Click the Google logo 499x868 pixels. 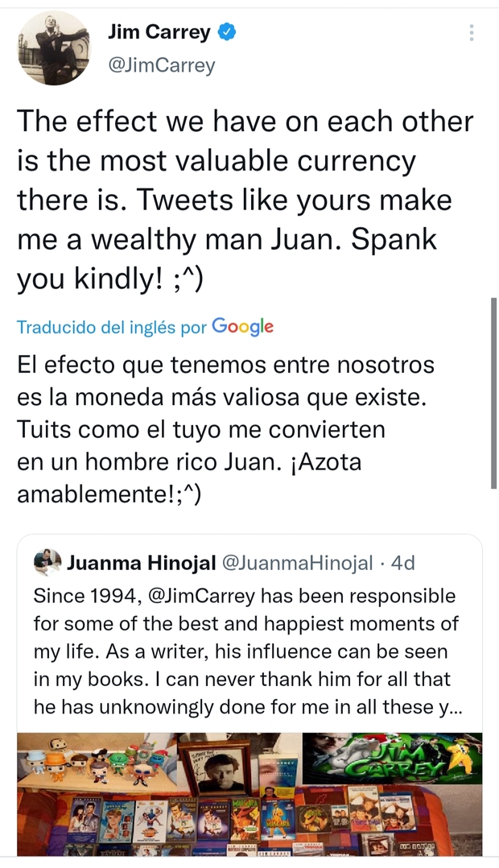(x=242, y=326)
